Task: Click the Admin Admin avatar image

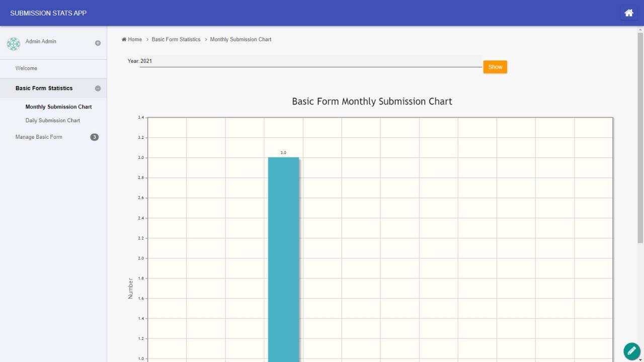Action: pyautogui.click(x=14, y=44)
